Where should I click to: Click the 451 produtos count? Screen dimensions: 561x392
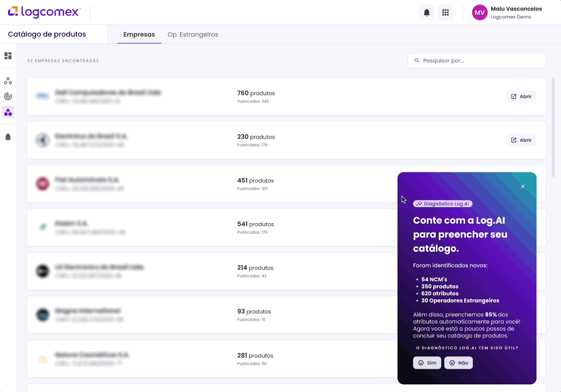pyautogui.click(x=256, y=180)
